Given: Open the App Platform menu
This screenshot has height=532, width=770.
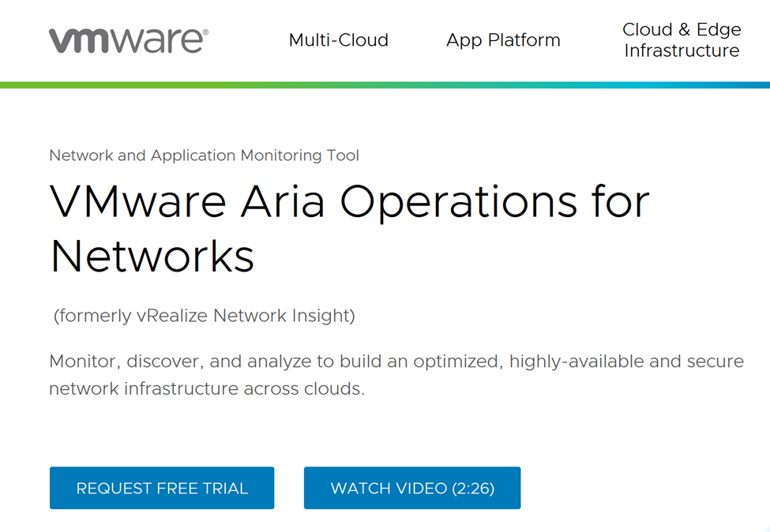Looking at the screenshot, I should point(503,40).
